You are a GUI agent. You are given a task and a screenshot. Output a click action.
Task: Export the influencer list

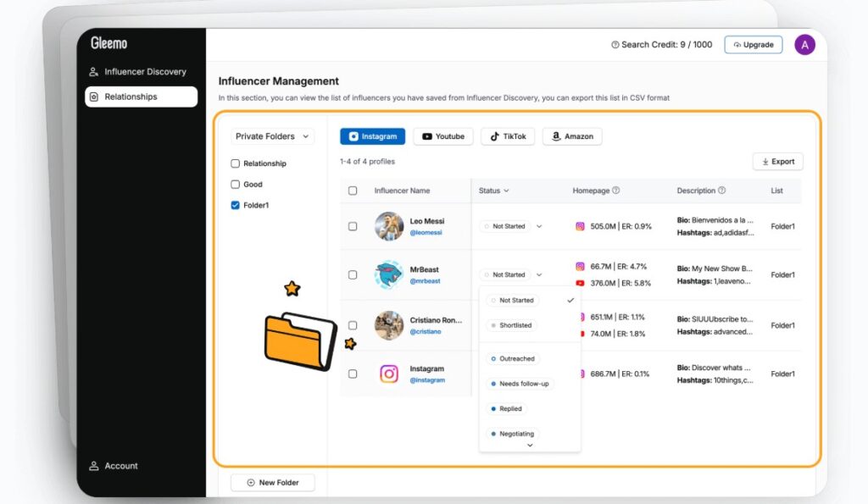pyautogui.click(x=778, y=162)
